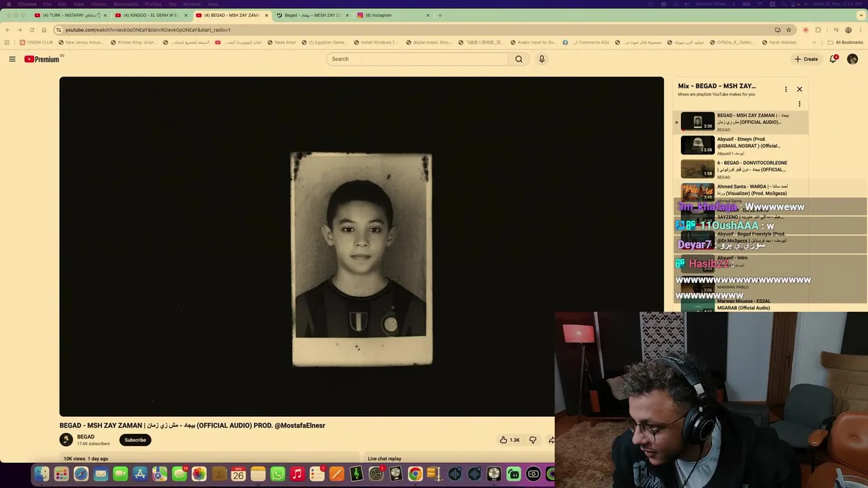Open Google Chrome from the Dock
This screenshot has height=488, width=868.
point(415,474)
